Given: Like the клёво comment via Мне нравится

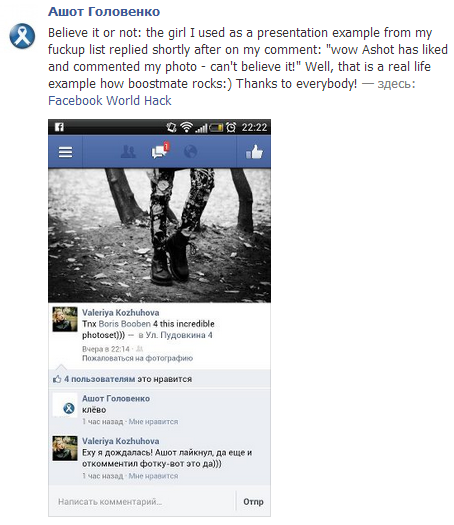Looking at the screenshot, I should click(153, 422).
